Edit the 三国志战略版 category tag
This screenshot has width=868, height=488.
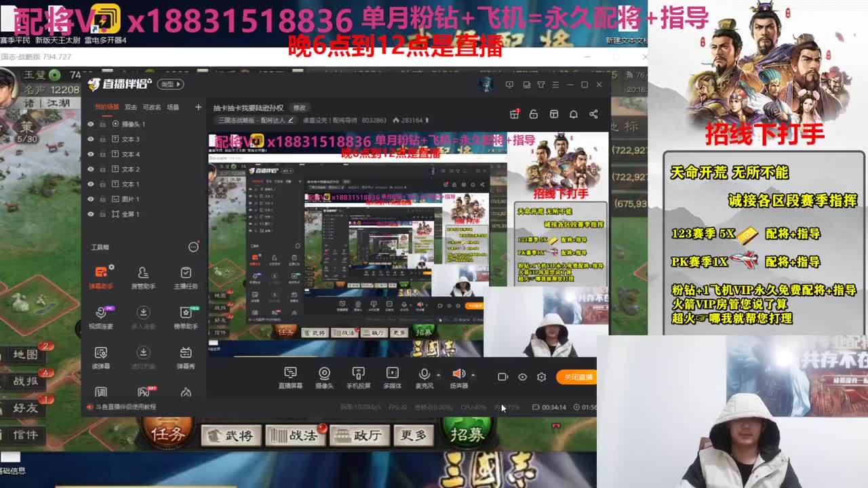tap(256, 120)
